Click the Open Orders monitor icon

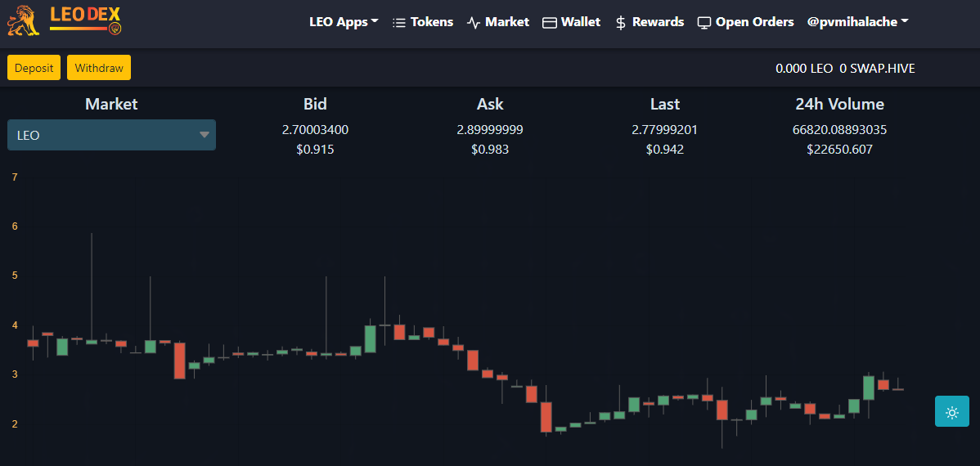(704, 23)
